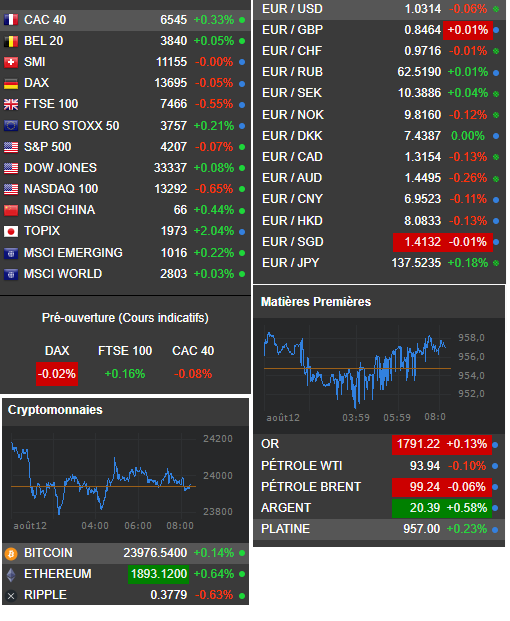
Task: Click the French flag beside CAC 40
Action: point(11,20)
